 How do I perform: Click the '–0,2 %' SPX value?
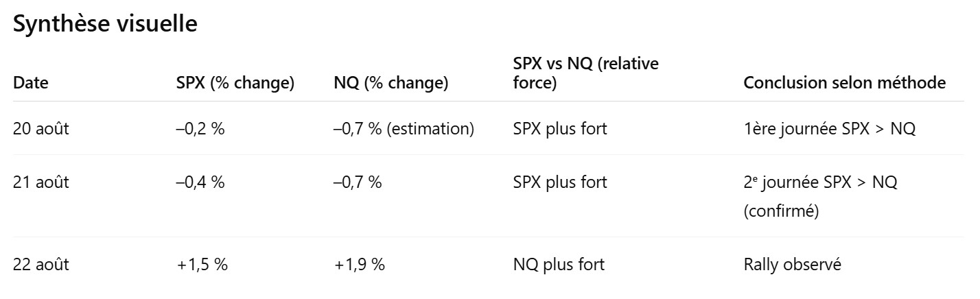pos(200,128)
